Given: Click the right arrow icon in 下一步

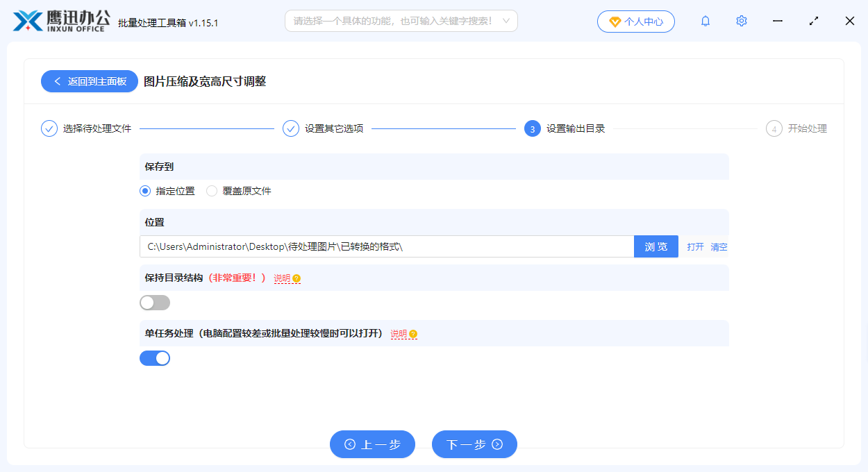Looking at the screenshot, I should point(497,444).
